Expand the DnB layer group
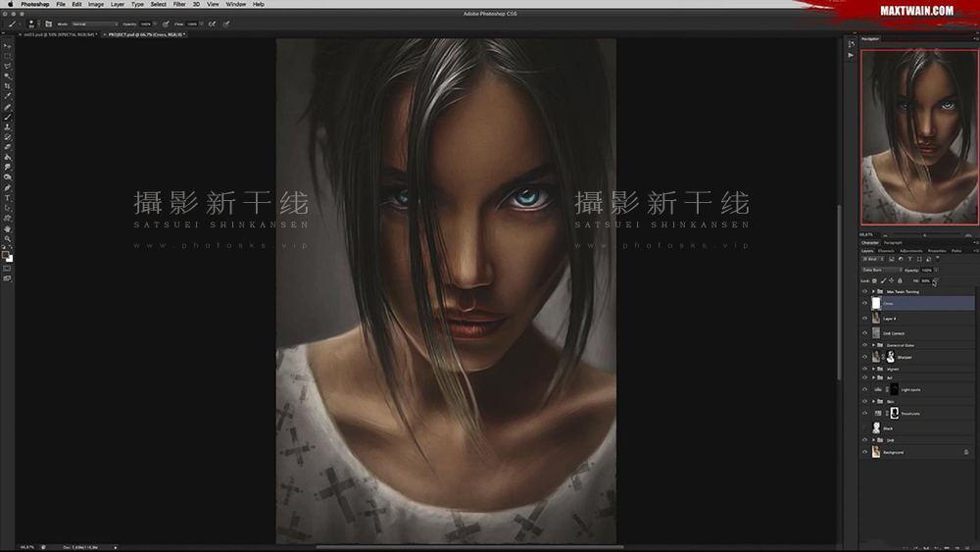 click(x=873, y=440)
